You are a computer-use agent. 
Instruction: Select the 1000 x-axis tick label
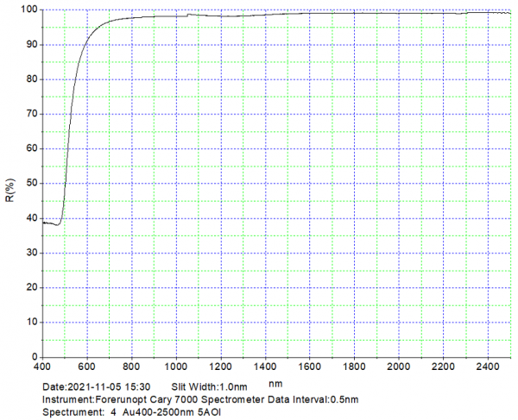176,367
